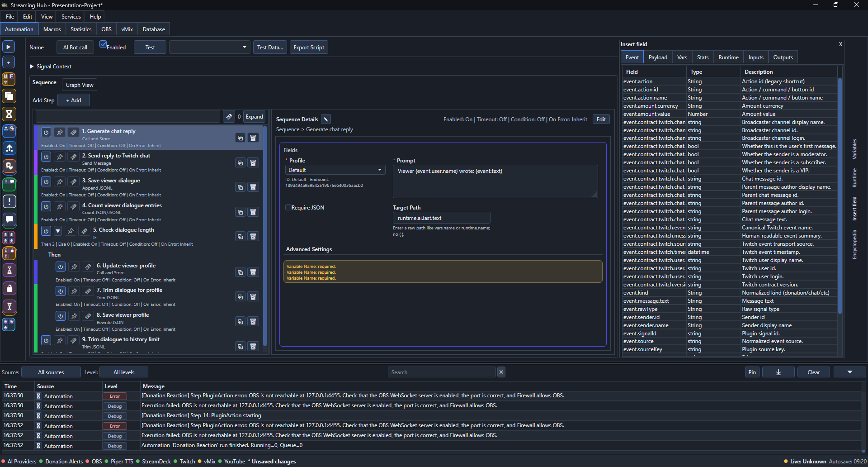Click the Graph View button
The height and width of the screenshot is (467, 868).
(80, 85)
